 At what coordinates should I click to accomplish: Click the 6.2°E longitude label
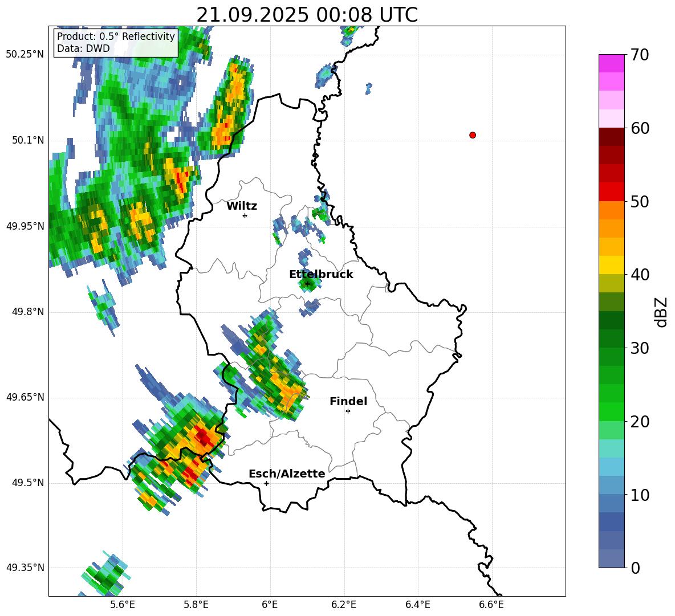(344, 605)
